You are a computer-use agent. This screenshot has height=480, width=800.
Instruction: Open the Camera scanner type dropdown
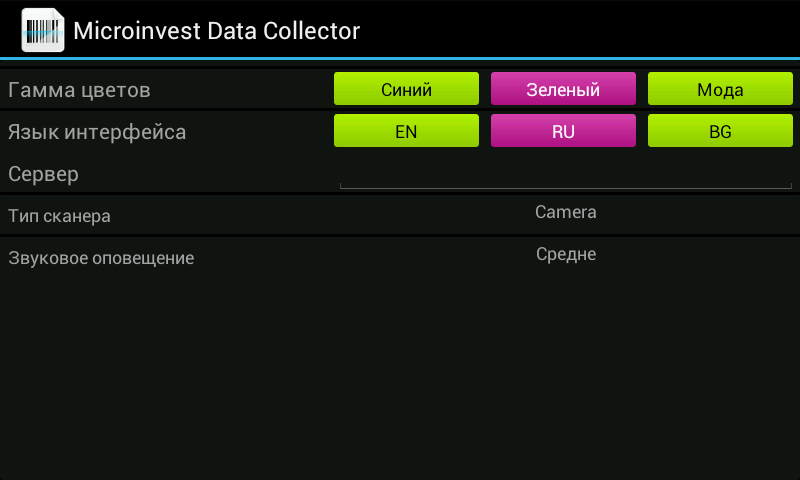tap(565, 212)
